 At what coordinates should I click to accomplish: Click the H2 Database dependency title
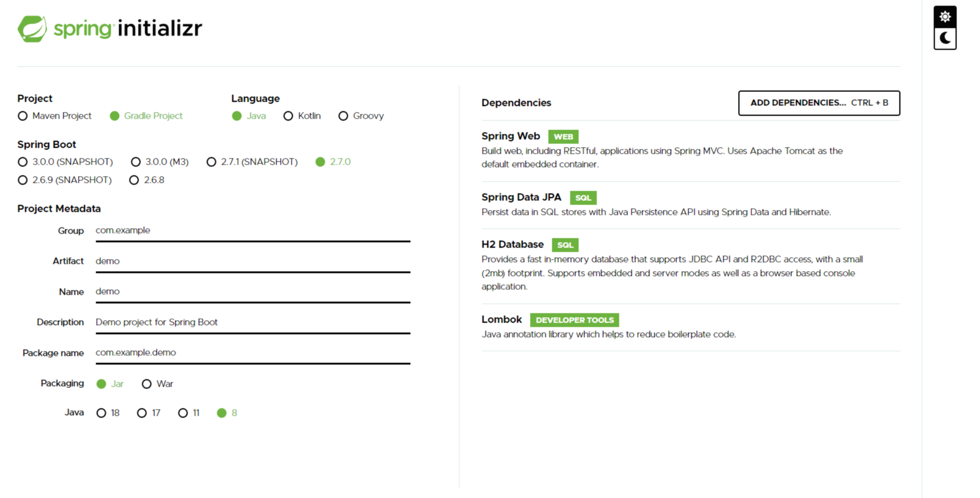click(512, 244)
